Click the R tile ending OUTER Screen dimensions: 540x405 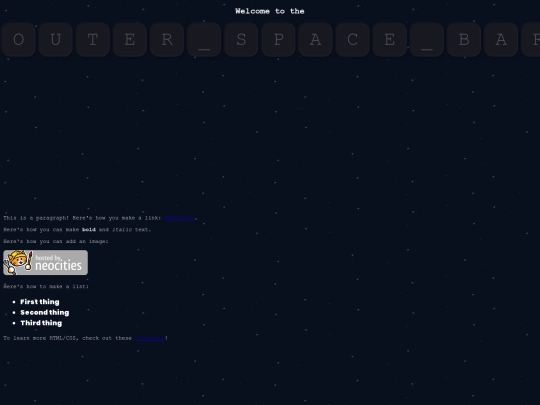pos(167,40)
